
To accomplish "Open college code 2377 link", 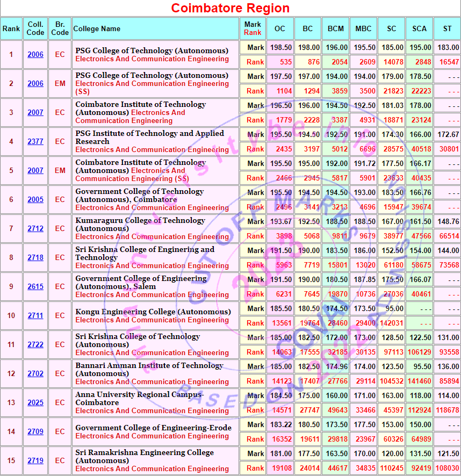I will 35,142.
